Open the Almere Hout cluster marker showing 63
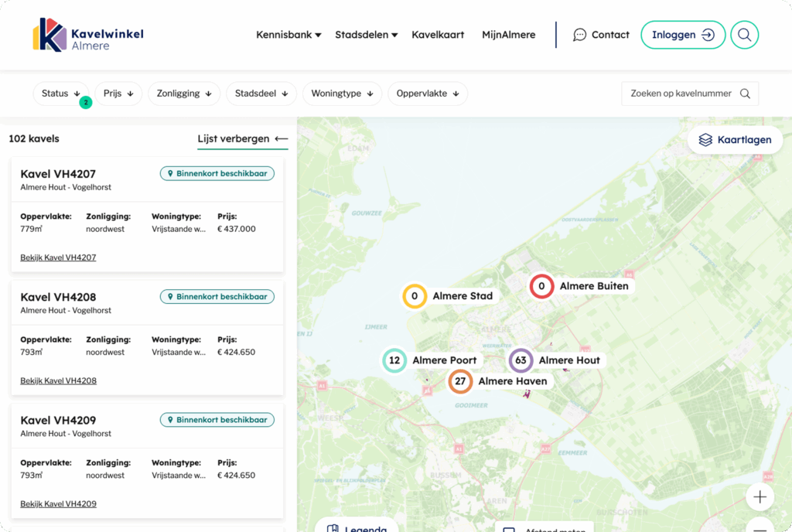The image size is (792, 532). coord(521,360)
